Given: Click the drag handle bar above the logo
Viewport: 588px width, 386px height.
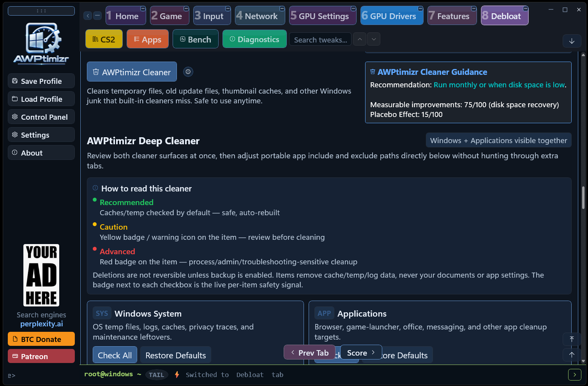Looking at the screenshot, I should [x=41, y=11].
